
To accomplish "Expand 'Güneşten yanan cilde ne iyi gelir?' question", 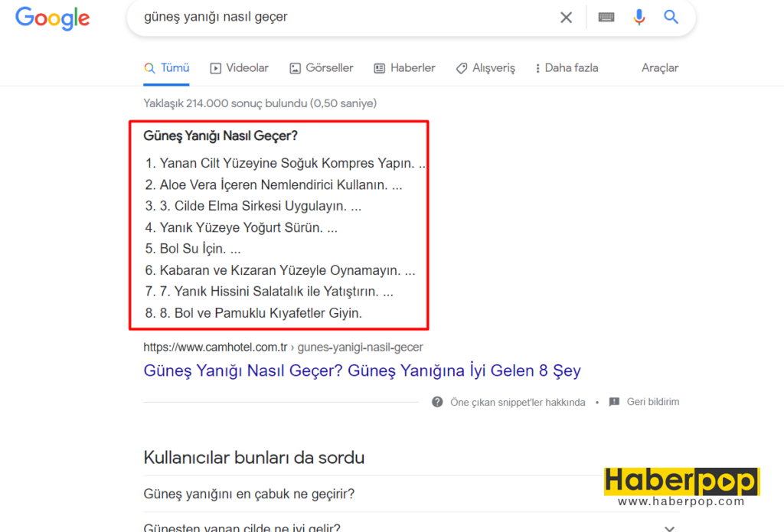I will pos(242,527).
